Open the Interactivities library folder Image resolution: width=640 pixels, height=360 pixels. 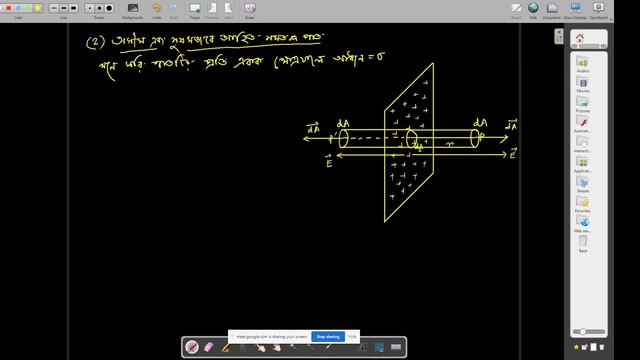click(x=582, y=145)
